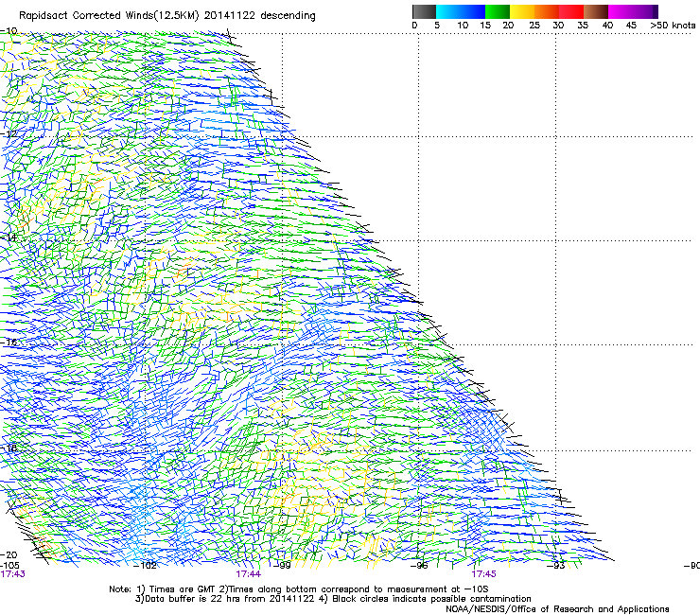
Task: Select the green 15-20 knots legend color
Action: click(498, 11)
